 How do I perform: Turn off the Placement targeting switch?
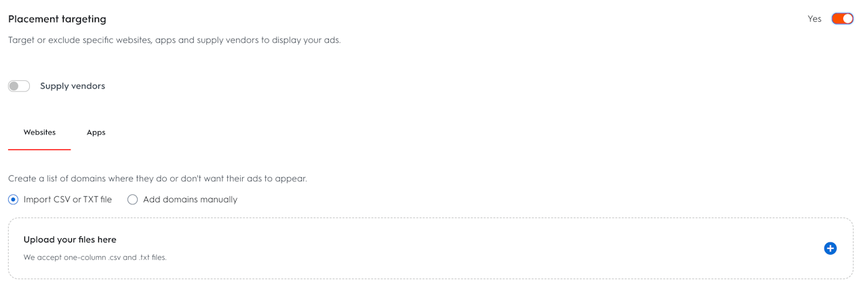point(842,19)
